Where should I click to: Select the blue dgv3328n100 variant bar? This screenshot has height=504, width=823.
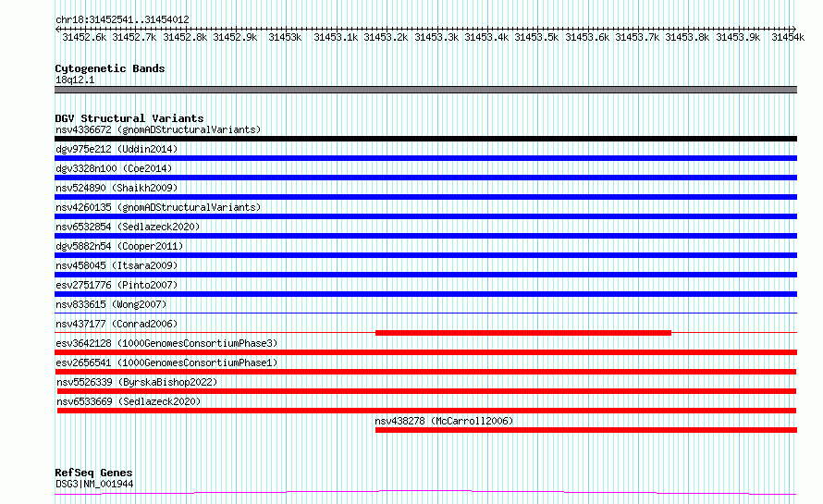425,178
